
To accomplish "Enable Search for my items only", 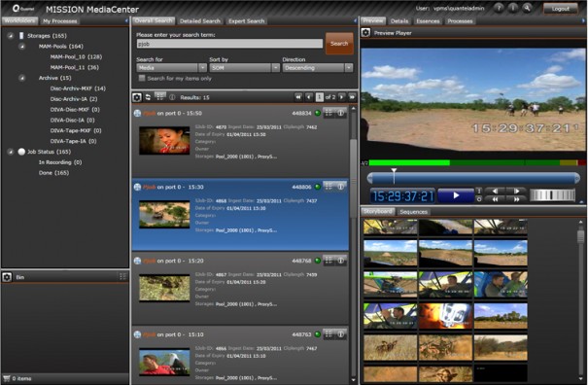I will point(142,78).
